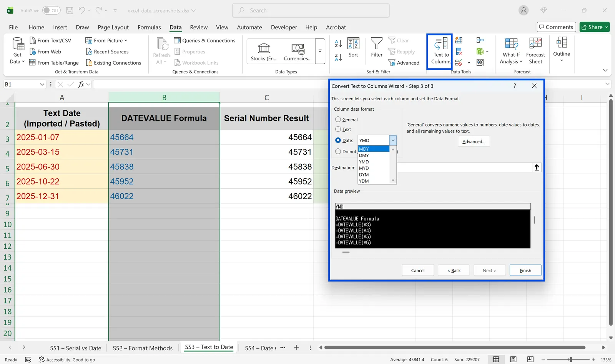
Task: Create a Forecast Sheet
Action: (x=535, y=51)
